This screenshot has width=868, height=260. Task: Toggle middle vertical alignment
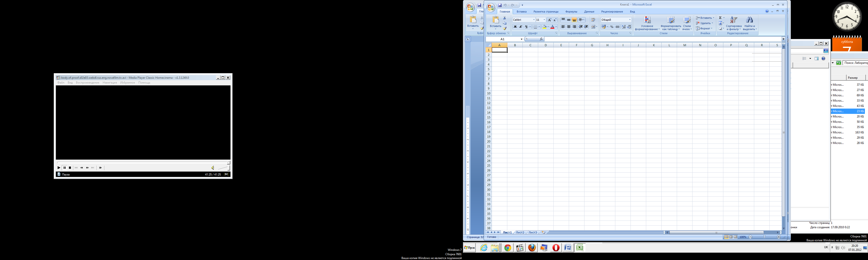coord(569,20)
